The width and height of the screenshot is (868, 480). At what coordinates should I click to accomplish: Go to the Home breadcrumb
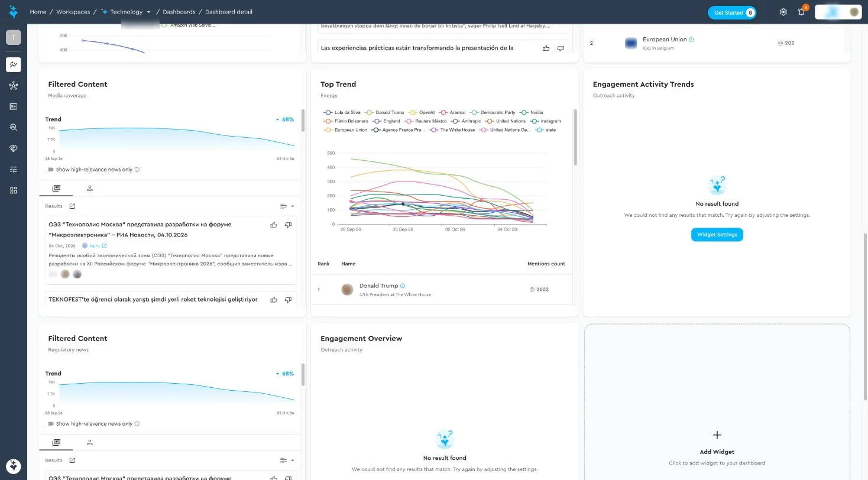[x=38, y=12]
